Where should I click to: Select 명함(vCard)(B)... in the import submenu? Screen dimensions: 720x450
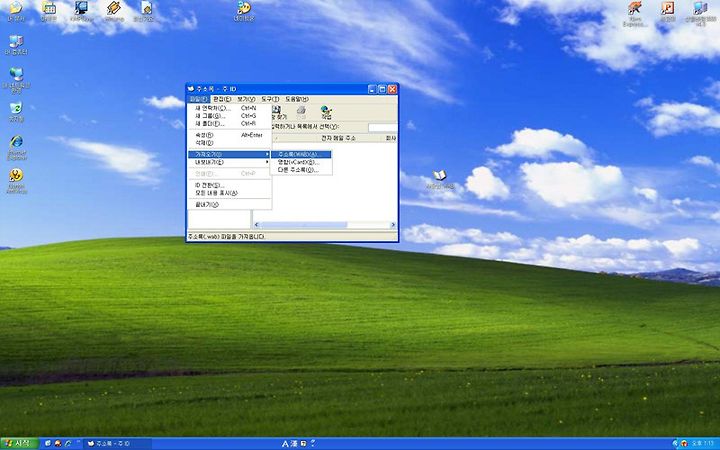[301, 163]
